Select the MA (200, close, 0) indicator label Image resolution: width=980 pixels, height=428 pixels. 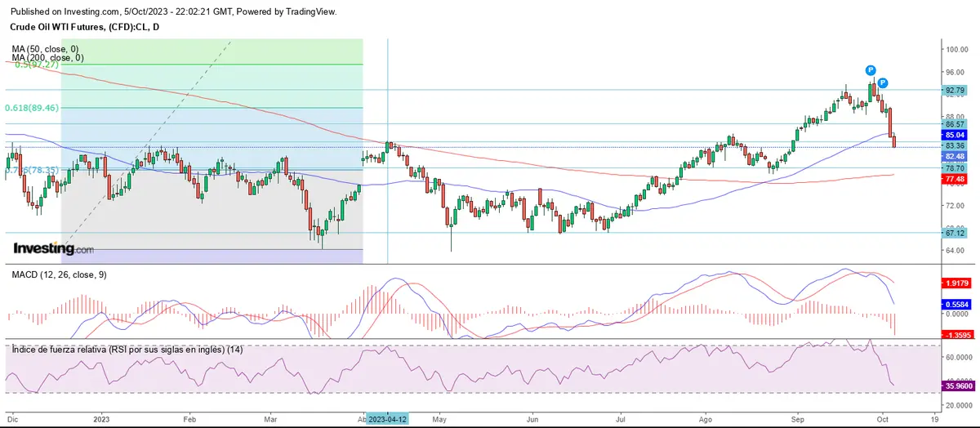pos(47,58)
